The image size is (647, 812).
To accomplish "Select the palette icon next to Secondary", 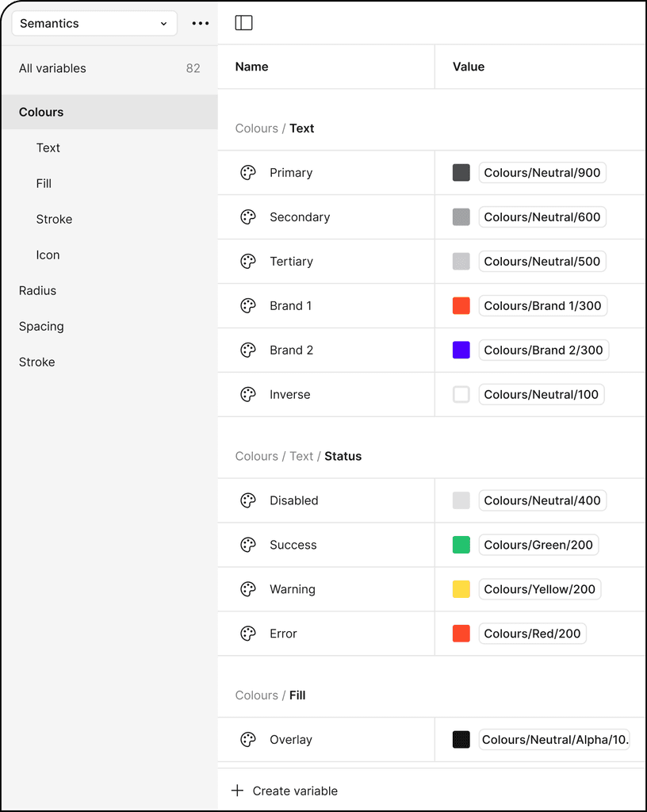I will click(x=248, y=216).
